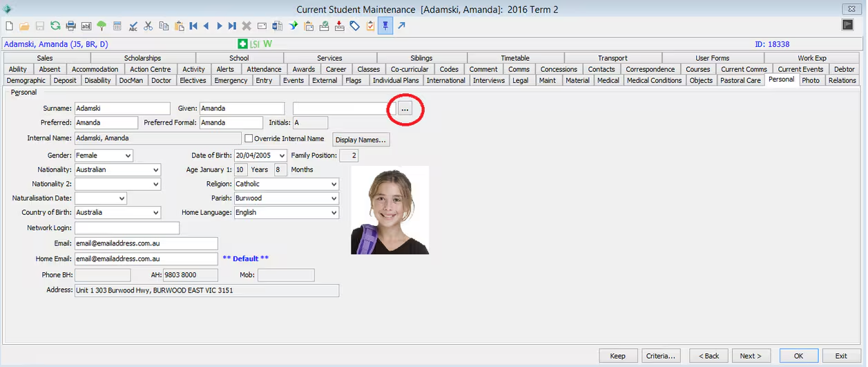This screenshot has height=367, width=868.
Task: Click the 'abl' text field icon
Action: 86,26
